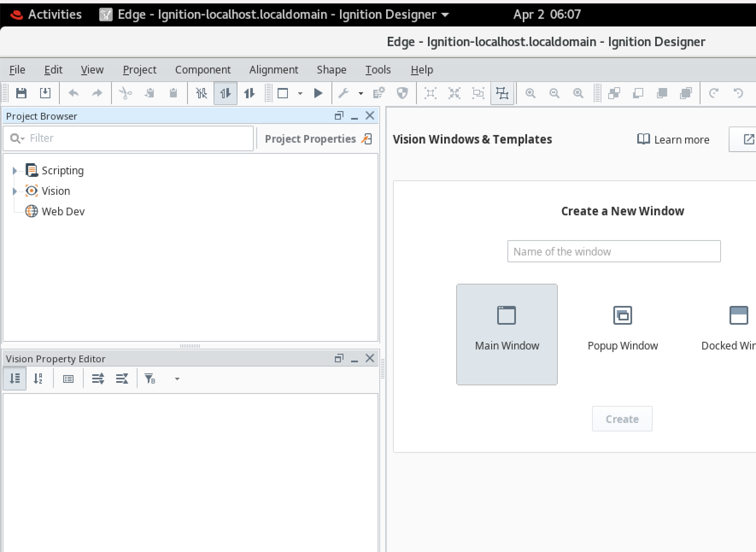
Task: Open the File menu
Action: [17, 70]
